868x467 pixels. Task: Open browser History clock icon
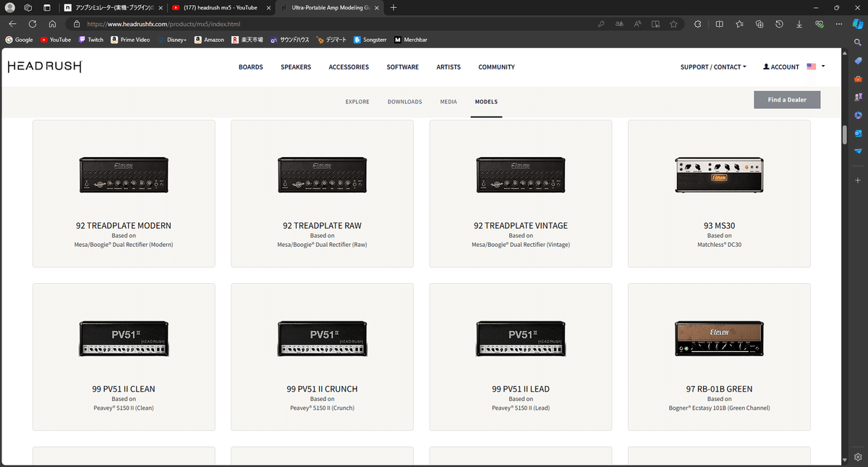779,23
